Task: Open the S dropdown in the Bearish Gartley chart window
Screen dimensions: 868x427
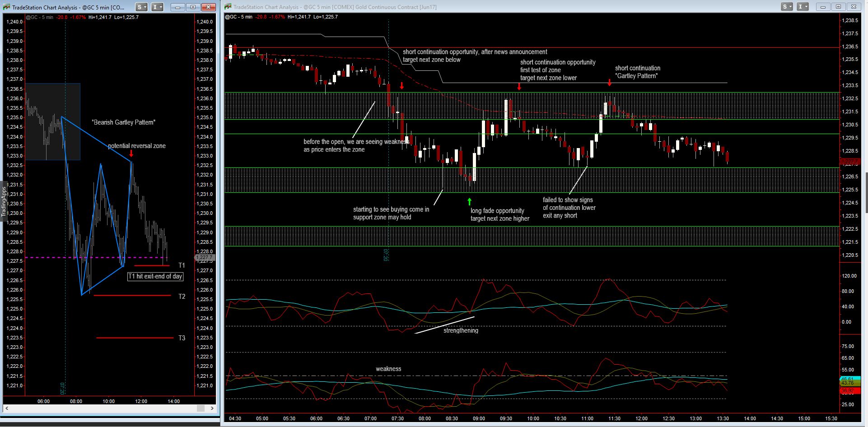Action: click(x=141, y=7)
